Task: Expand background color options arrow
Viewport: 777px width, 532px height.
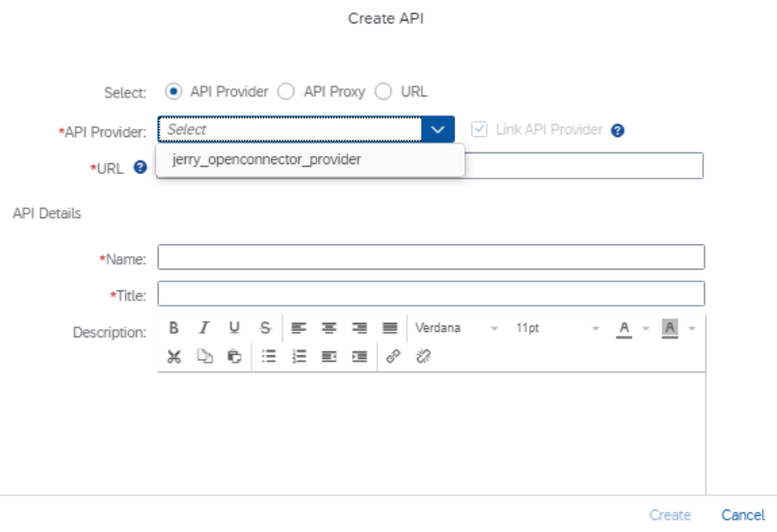Action: (x=691, y=329)
